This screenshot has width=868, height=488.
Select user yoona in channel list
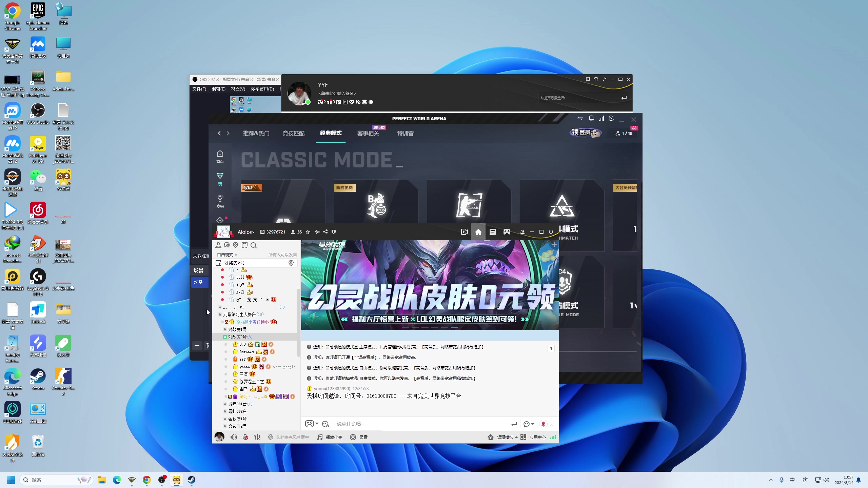[x=244, y=367]
